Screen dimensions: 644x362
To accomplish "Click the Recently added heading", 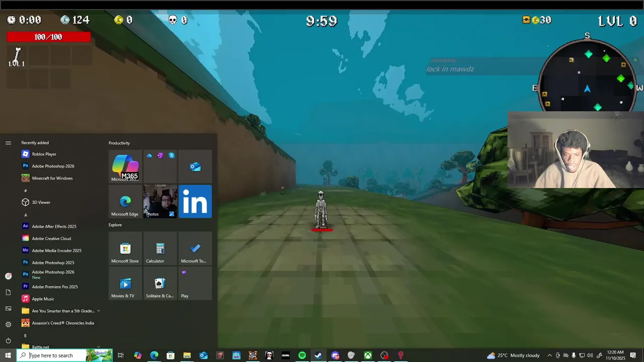I will [35, 143].
